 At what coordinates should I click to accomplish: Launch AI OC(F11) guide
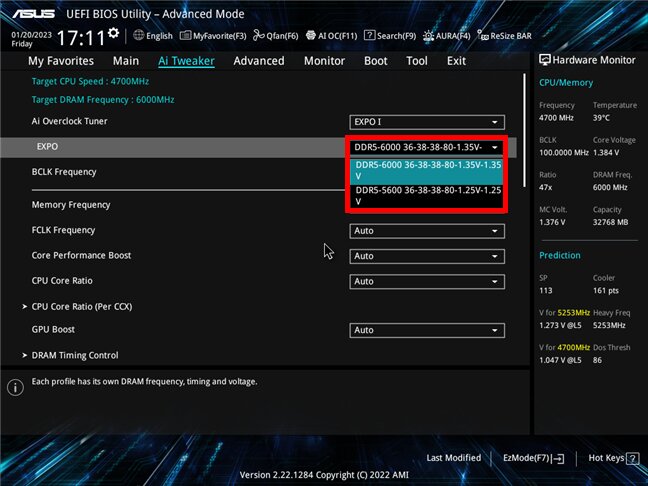(x=331, y=36)
